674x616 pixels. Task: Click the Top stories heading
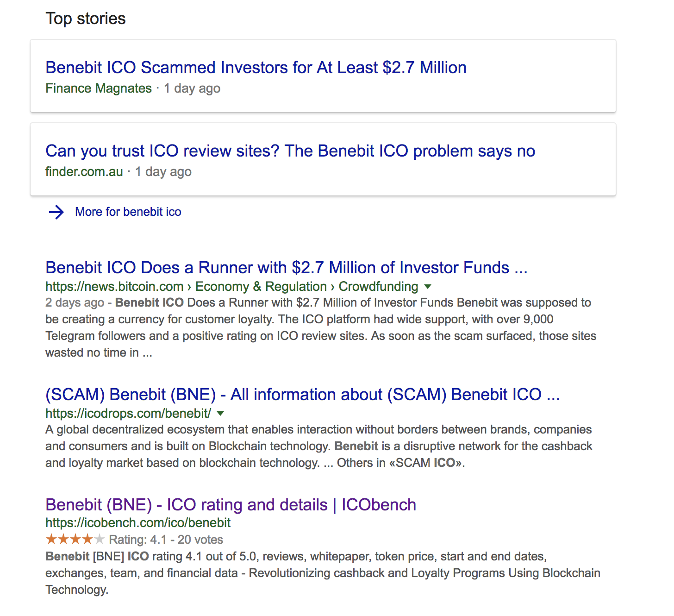[86, 19]
